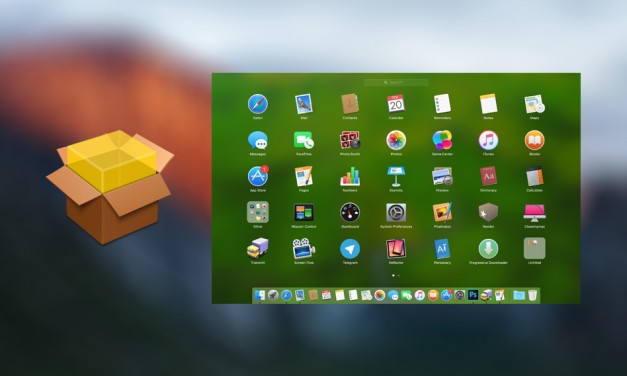This screenshot has height=376, width=627.
Task: Open the Trash in the Dock
Action: pos(532,295)
